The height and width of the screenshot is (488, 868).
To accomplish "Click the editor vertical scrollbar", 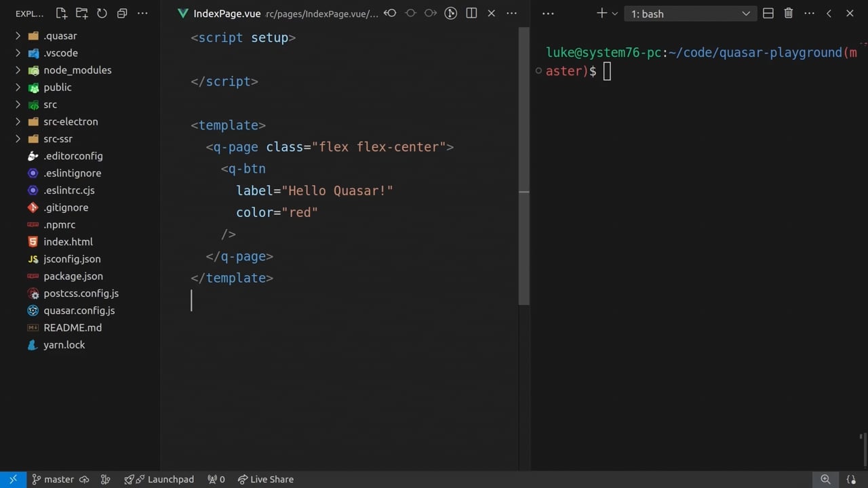I will coord(524,166).
